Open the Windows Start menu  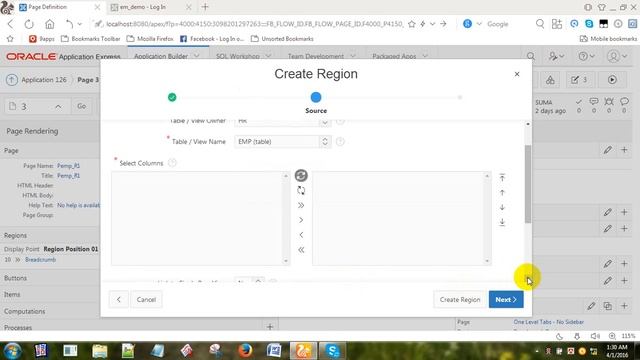click(x=12, y=351)
